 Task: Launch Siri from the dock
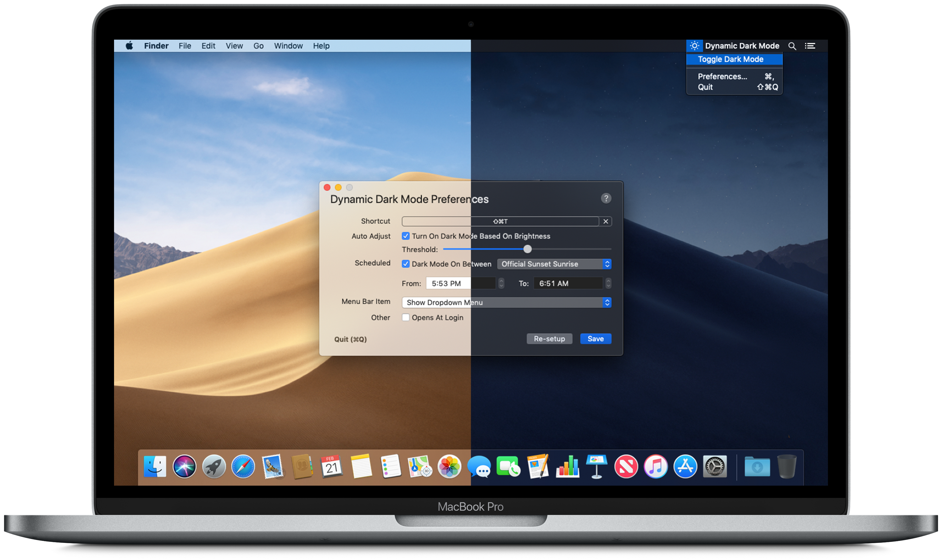coord(184,466)
